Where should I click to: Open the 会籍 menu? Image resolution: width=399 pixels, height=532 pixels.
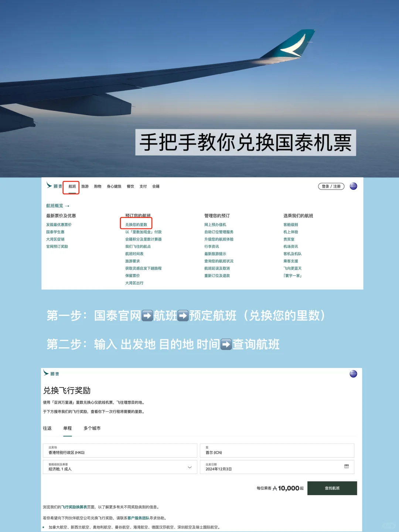pyautogui.click(x=156, y=187)
